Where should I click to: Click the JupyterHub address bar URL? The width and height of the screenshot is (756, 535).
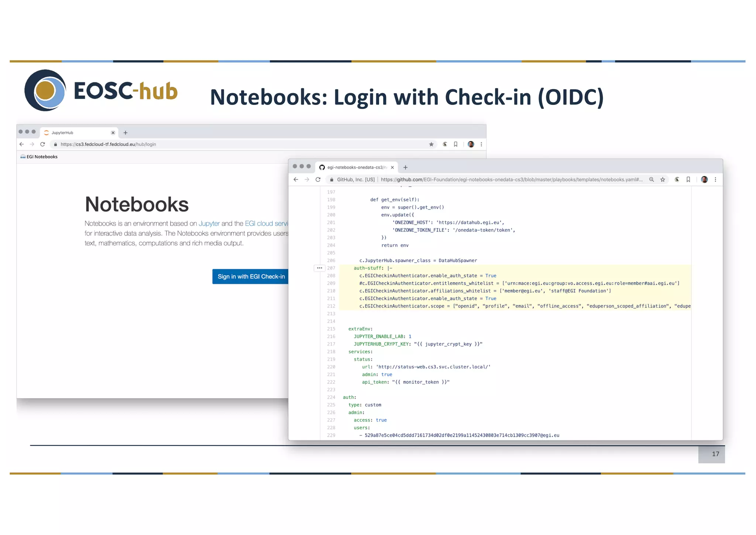tap(108, 144)
